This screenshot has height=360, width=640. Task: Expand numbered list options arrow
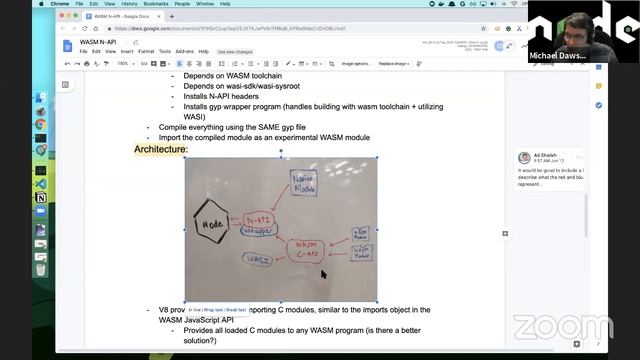(x=242, y=64)
